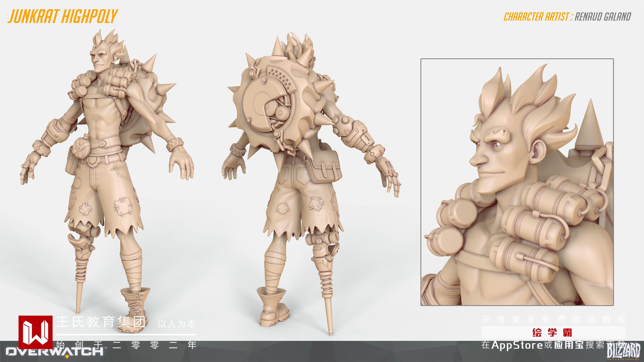Click the JUNKRAT HIGHPOLY title text

(62, 16)
